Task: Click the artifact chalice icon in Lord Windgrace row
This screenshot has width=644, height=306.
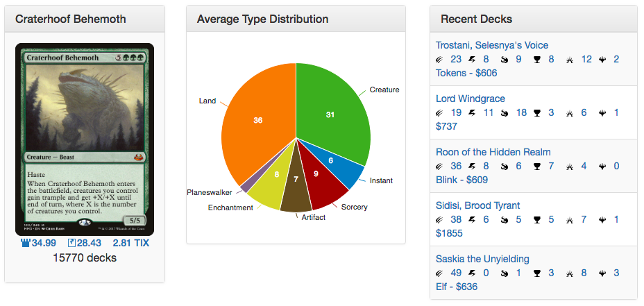Action: coord(537,113)
